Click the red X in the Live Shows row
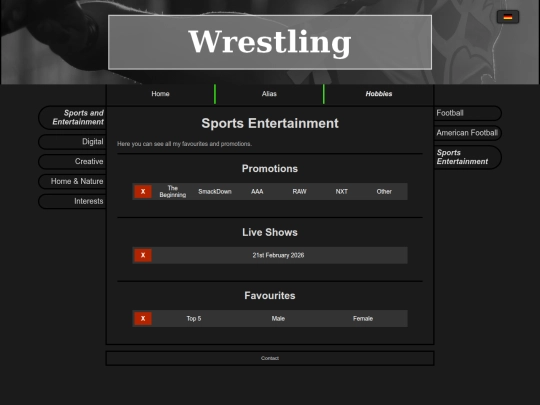 pos(143,255)
